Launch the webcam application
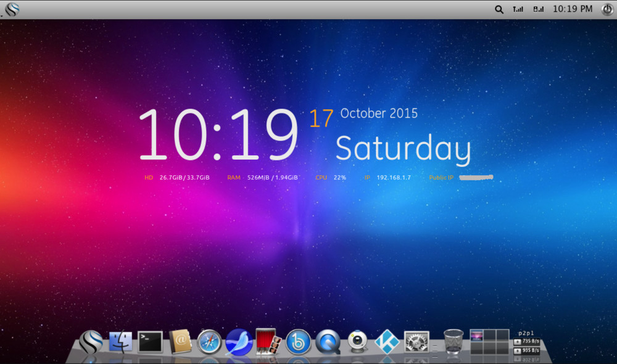 [x=357, y=340]
